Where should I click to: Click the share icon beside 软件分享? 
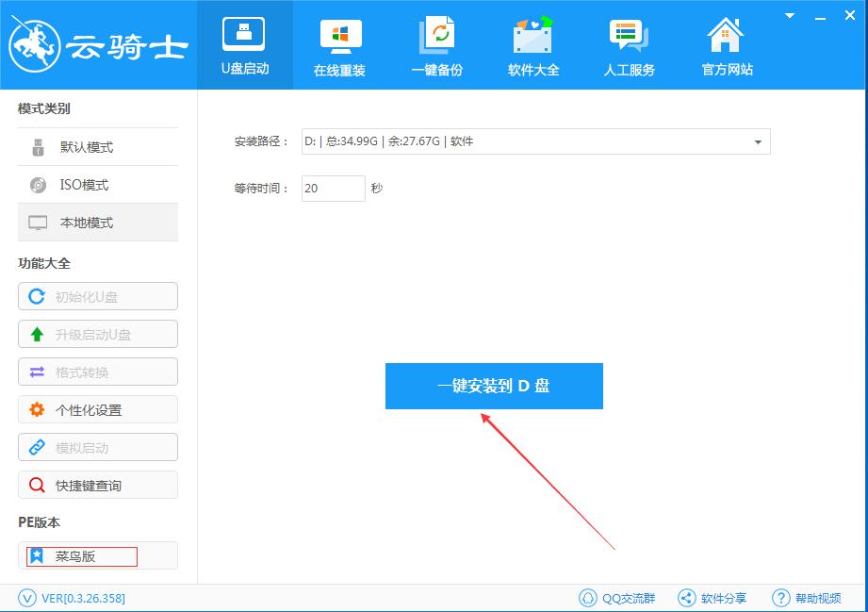click(x=686, y=598)
